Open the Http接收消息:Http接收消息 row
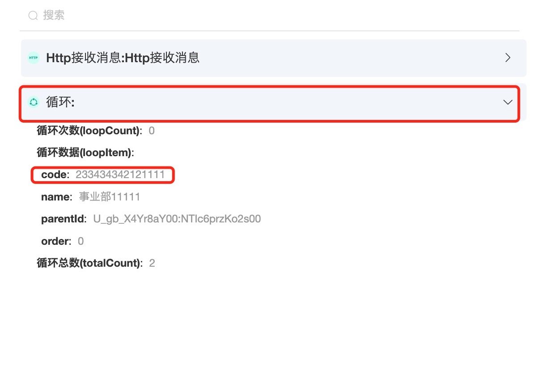Viewport: 548px width, 392px height. click(274, 58)
